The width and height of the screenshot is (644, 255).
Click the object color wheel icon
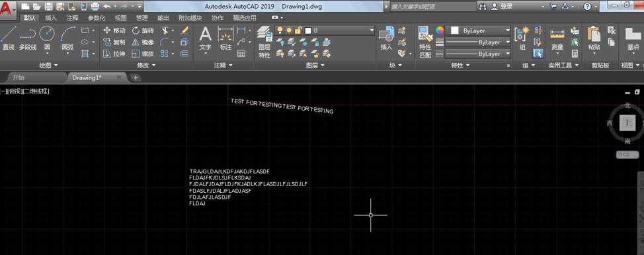(x=440, y=30)
